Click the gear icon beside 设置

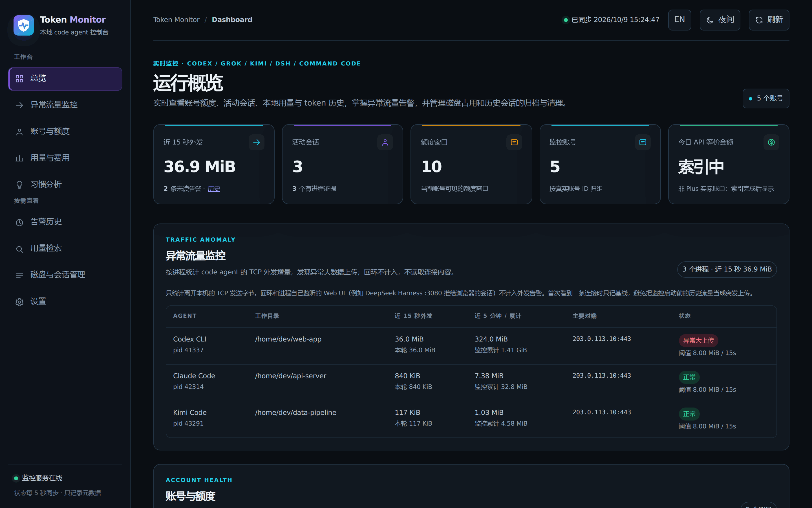click(19, 302)
